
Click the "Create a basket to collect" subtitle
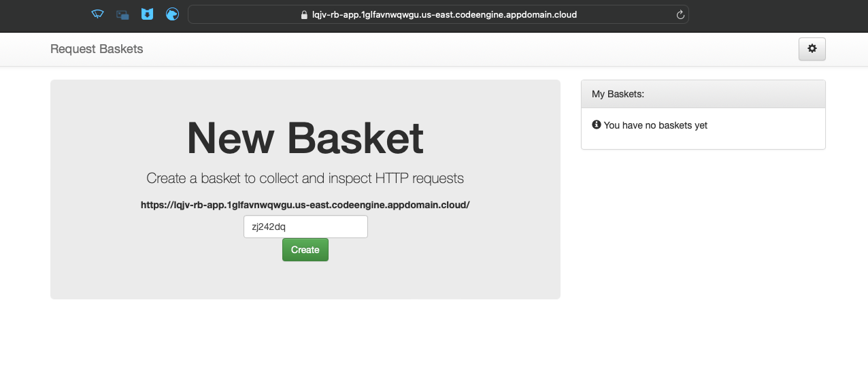305,178
